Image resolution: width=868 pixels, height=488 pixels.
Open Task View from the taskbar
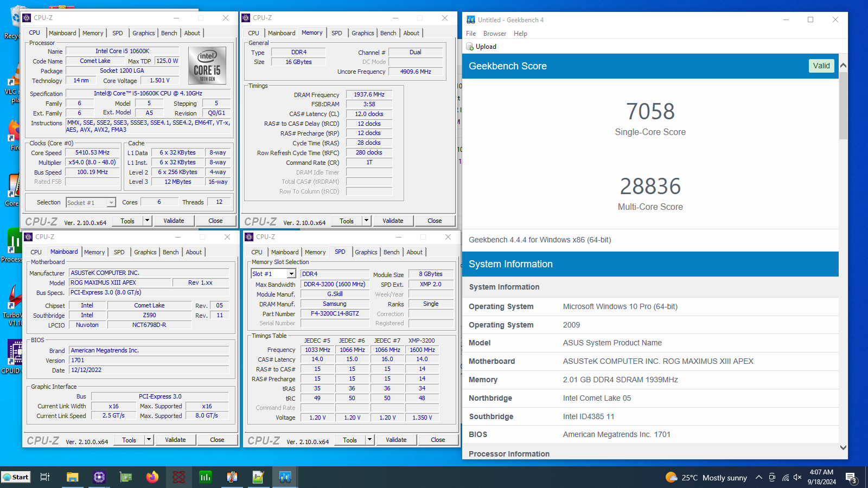point(45,477)
